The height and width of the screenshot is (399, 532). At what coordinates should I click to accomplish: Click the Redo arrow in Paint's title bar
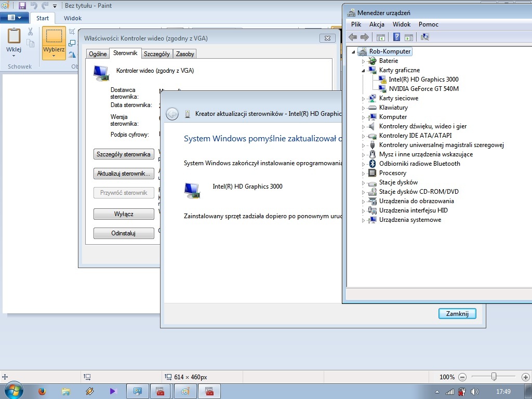pyautogui.click(x=45, y=5)
